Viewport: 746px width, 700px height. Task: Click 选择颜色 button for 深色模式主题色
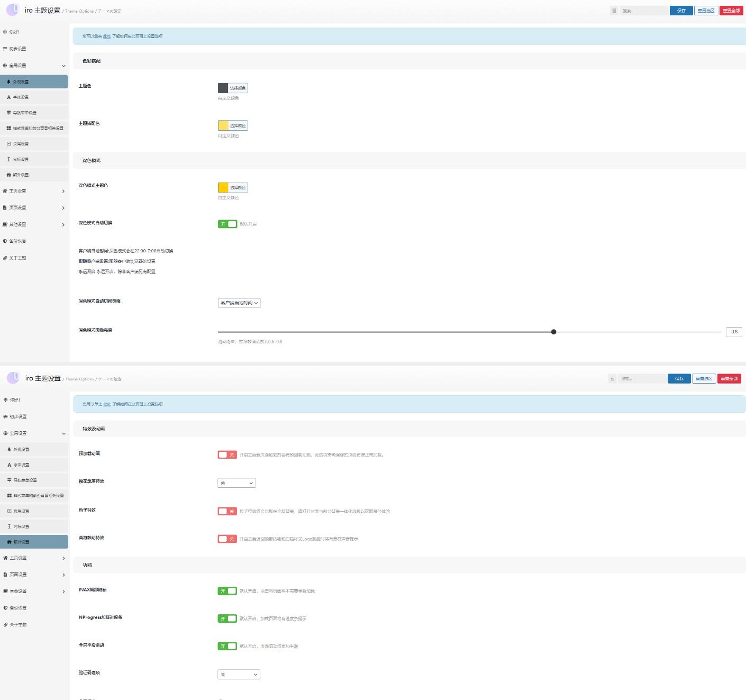pyautogui.click(x=238, y=187)
